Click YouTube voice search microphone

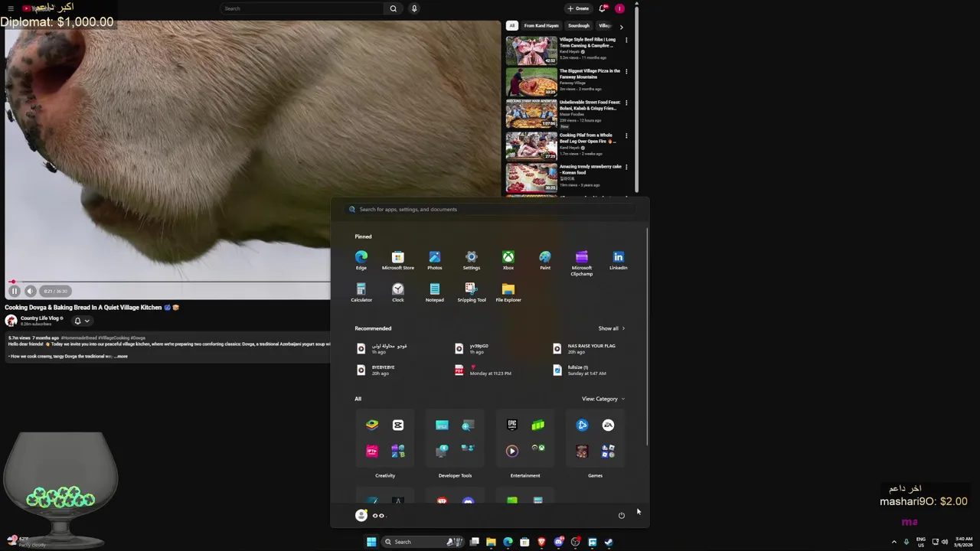414,8
